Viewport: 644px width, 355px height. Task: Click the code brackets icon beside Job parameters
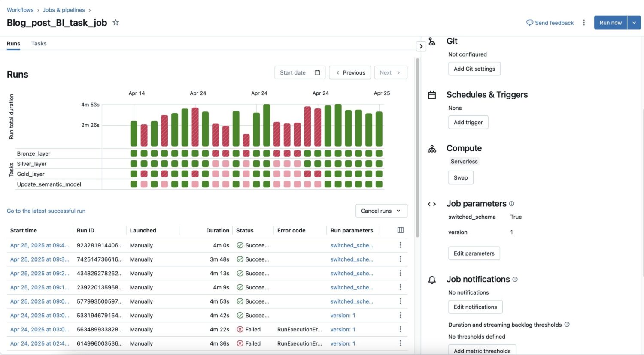point(432,204)
